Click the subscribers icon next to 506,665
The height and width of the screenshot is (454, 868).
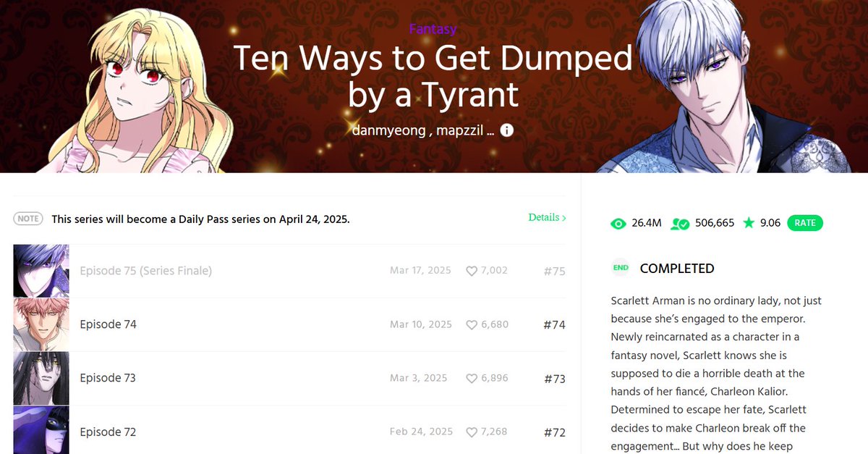click(680, 223)
